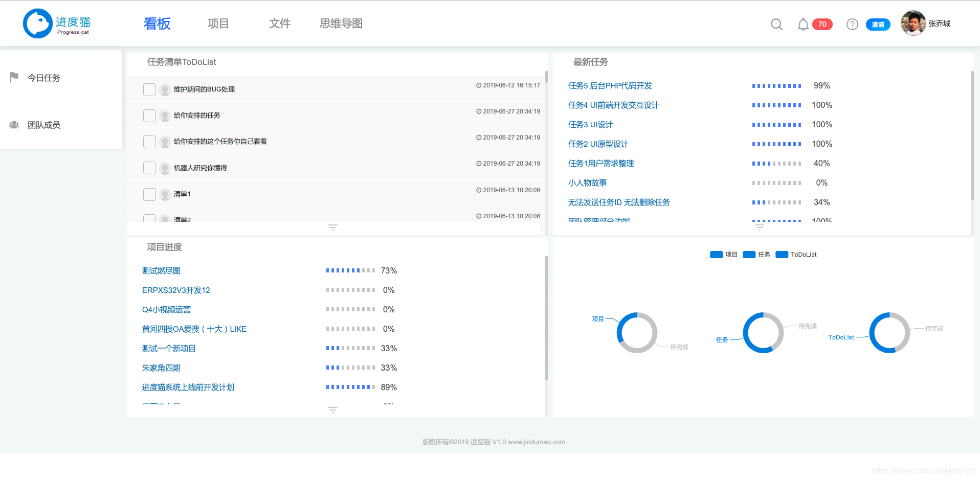The image size is (980, 480).
Task: Open the search magnifier icon
Action: point(776,24)
